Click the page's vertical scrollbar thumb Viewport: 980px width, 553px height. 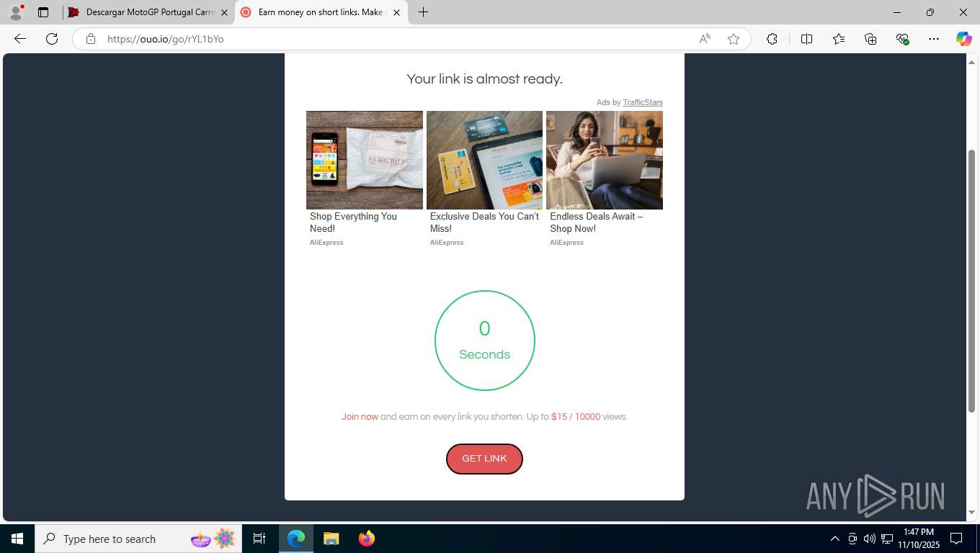coord(971,281)
